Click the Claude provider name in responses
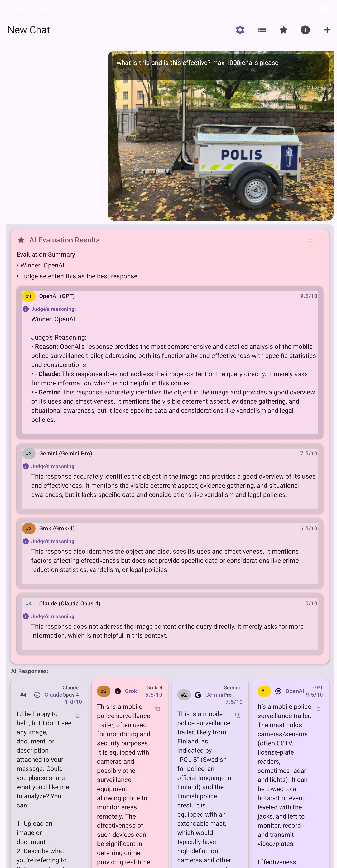The image size is (337, 868). 53,695
